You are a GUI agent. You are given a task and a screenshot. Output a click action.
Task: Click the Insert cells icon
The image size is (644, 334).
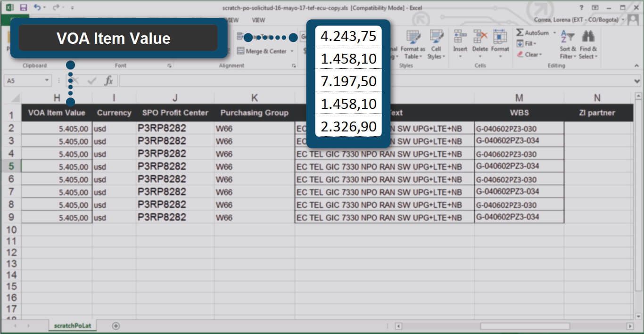click(x=460, y=41)
